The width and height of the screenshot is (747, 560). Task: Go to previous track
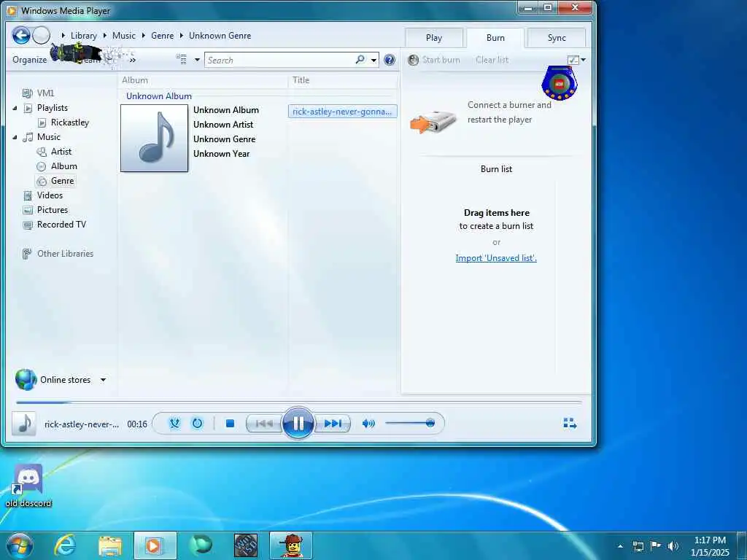[x=263, y=424]
